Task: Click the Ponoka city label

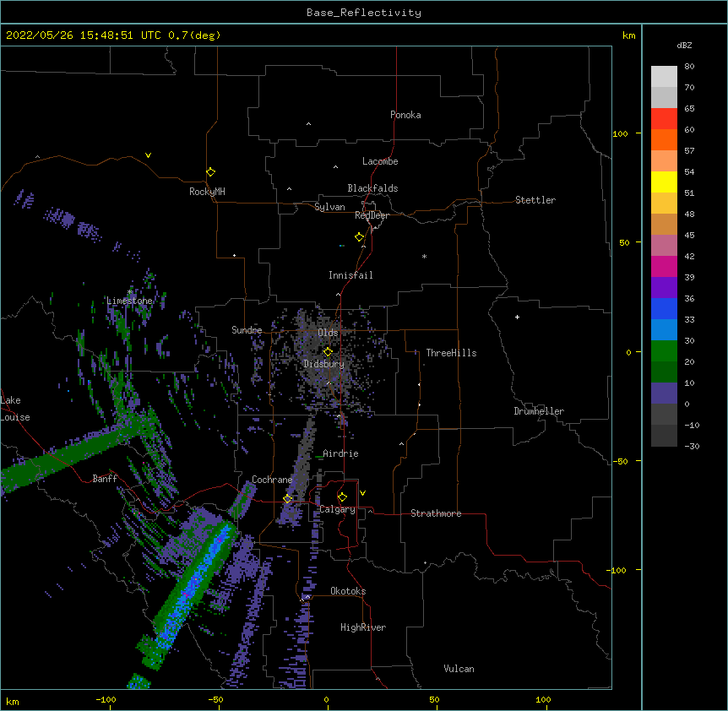Action: point(405,115)
